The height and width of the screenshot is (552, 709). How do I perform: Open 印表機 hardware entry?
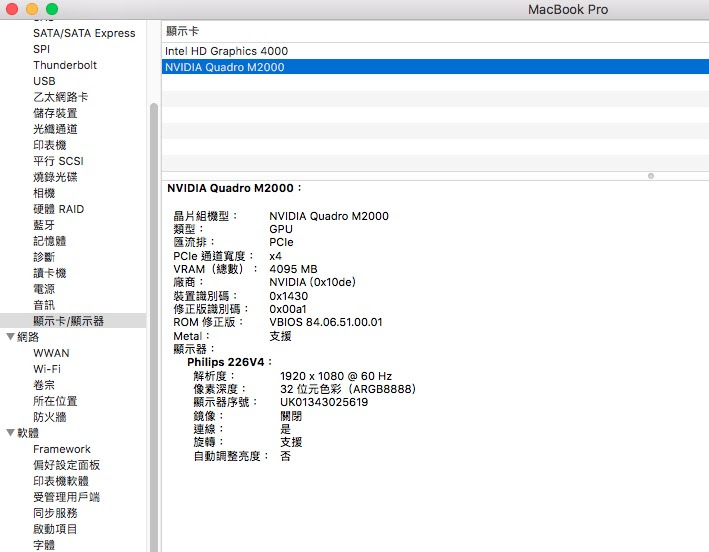50,145
